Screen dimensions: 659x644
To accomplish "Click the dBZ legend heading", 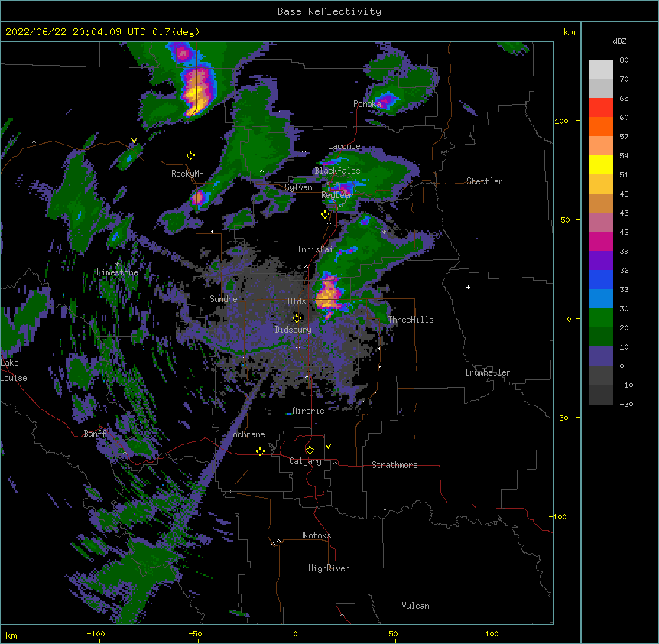I will tap(619, 41).
